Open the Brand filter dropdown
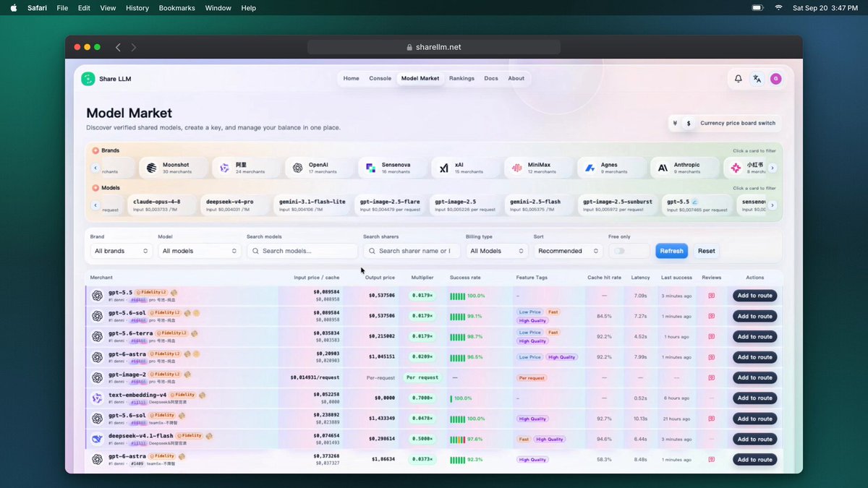868x488 pixels. 122,251
